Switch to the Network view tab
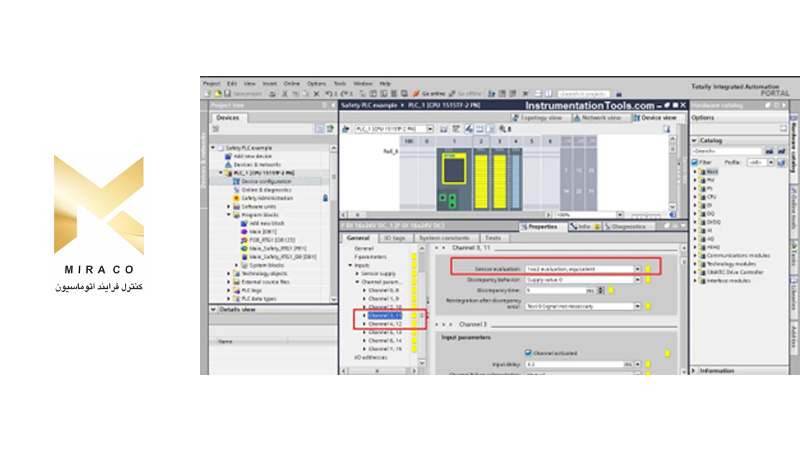800x450 pixels. 600,117
